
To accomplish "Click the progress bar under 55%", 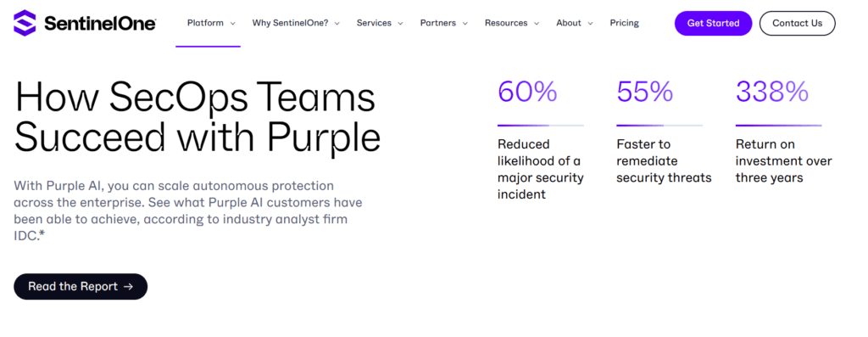I will (659, 126).
